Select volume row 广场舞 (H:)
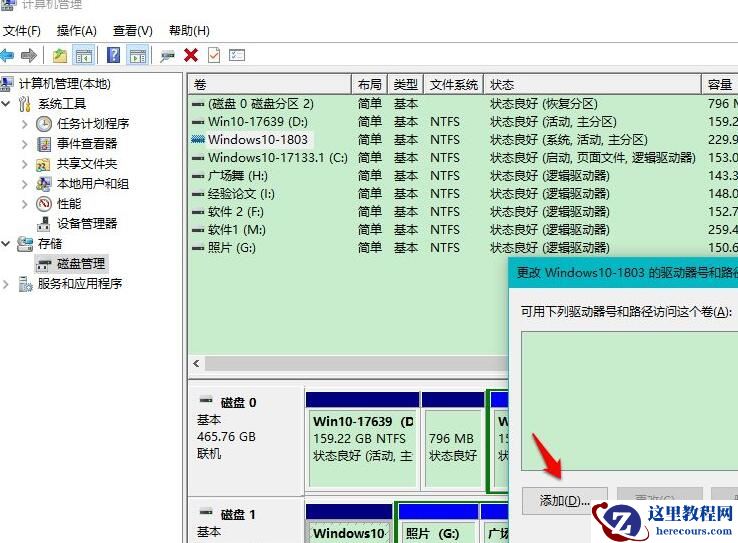 pyautogui.click(x=464, y=176)
